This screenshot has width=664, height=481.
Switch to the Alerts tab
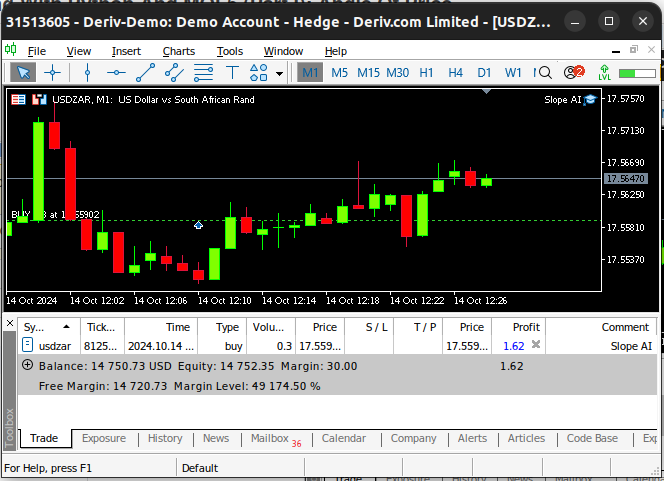click(x=472, y=438)
